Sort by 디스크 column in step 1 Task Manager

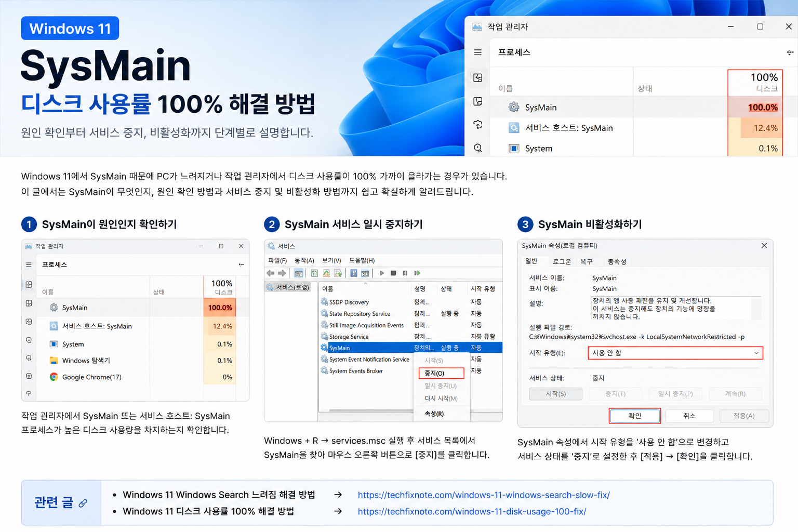coord(220,287)
